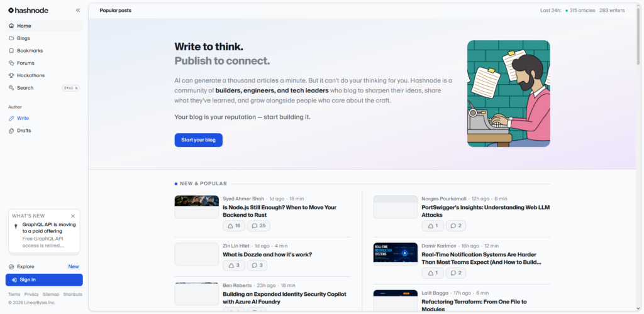Go to Bookmarks in the sidebar
The image size is (644, 314).
point(44,51)
